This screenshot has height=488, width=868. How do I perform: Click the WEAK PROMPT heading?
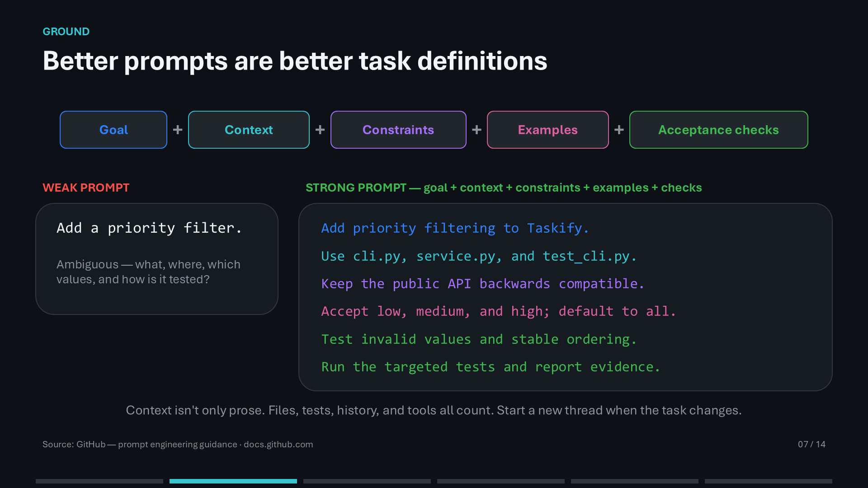tap(86, 188)
